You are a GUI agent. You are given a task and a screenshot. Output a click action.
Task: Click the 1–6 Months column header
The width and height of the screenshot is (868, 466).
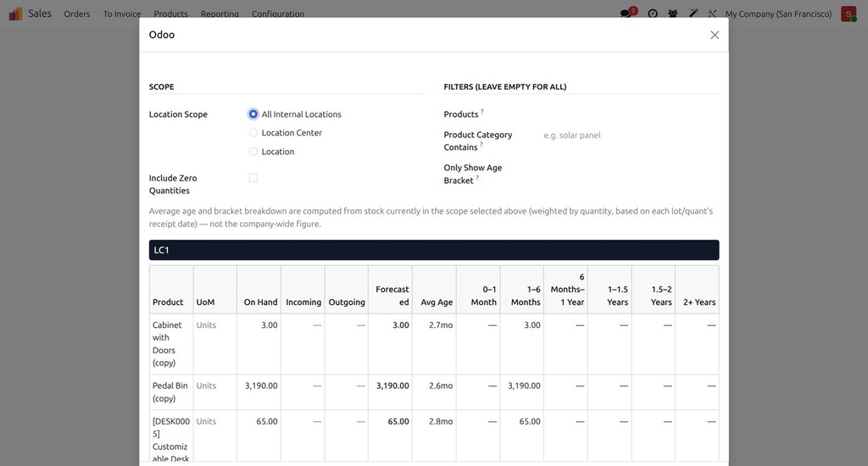click(x=522, y=290)
